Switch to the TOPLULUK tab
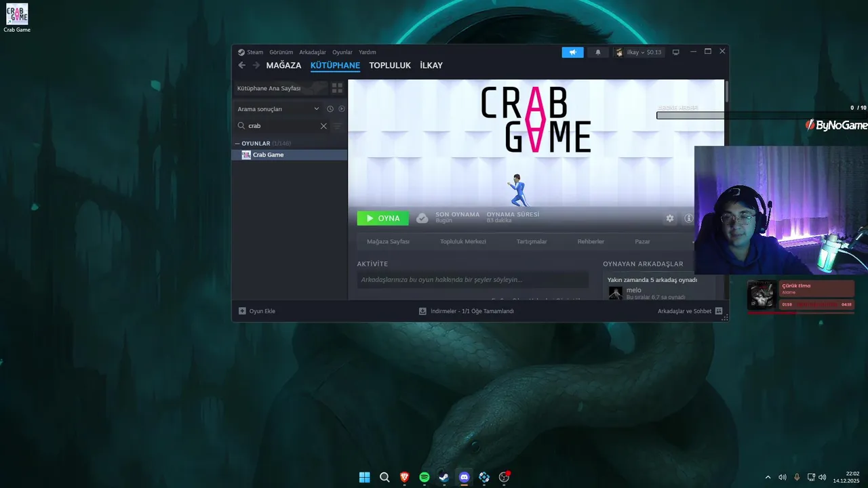Screen dimensions: 868x488 click(390, 66)
